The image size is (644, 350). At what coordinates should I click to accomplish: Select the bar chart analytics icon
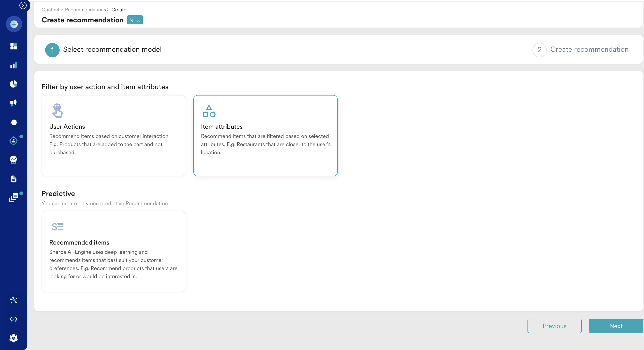point(14,65)
